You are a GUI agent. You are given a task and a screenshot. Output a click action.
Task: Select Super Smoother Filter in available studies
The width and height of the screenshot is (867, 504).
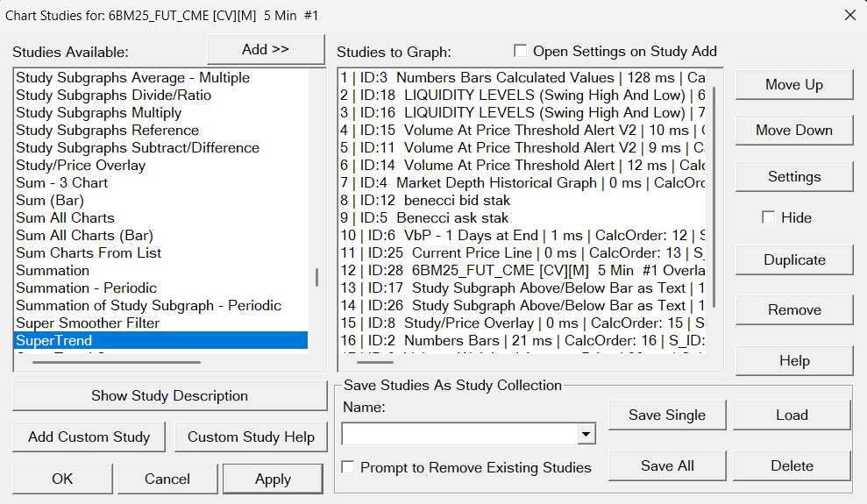tap(88, 323)
